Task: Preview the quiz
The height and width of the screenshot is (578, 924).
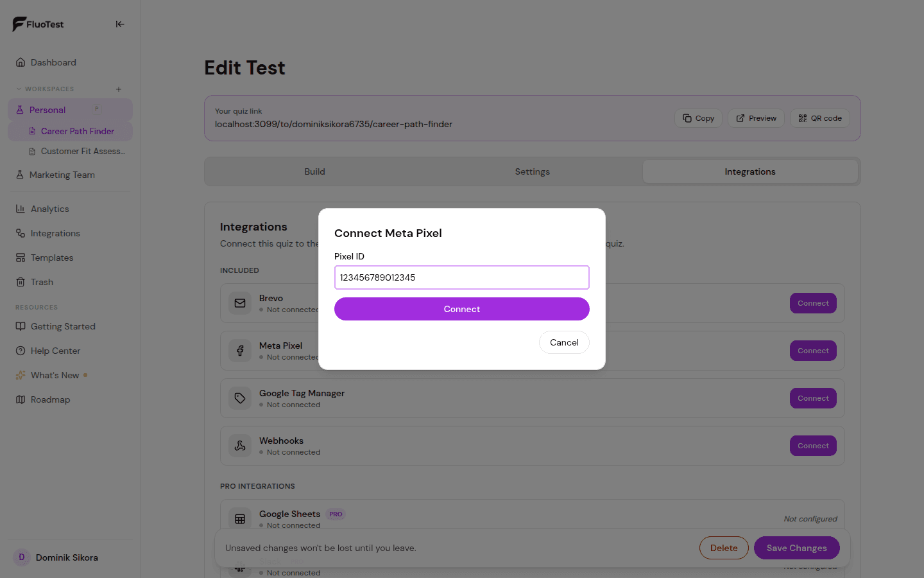Action: tap(756, 118)
